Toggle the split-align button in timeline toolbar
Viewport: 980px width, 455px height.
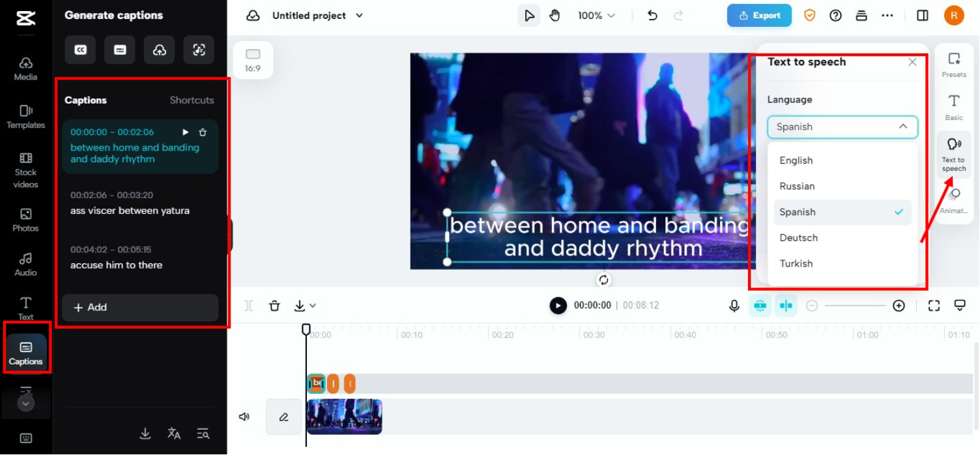pyautogui.click(x=786, y=306)
